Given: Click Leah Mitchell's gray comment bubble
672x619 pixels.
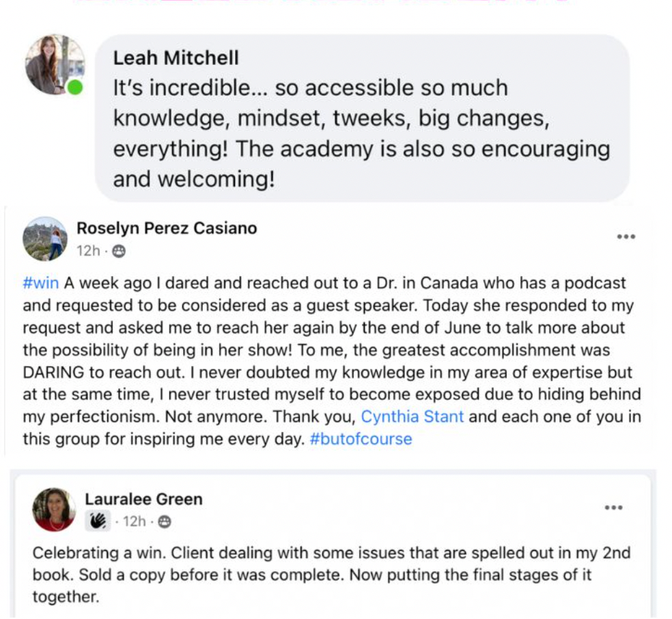Looking at the screenshot, I should [x=362, y=118].
